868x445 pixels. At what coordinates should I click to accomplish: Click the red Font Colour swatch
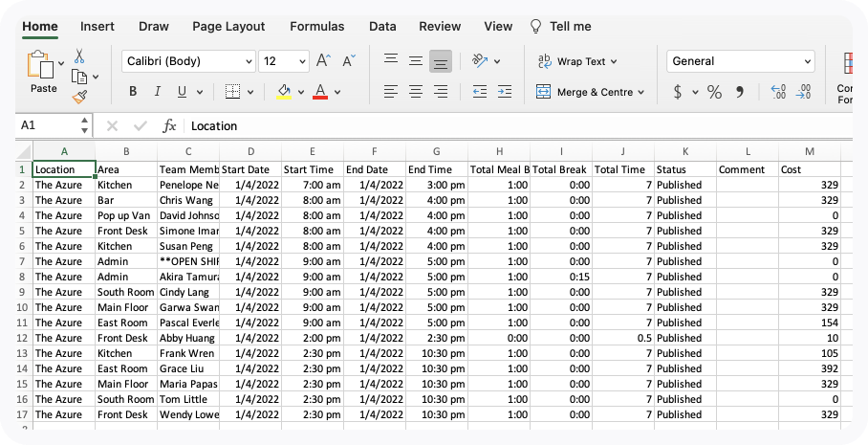click(x=320, y=92)
